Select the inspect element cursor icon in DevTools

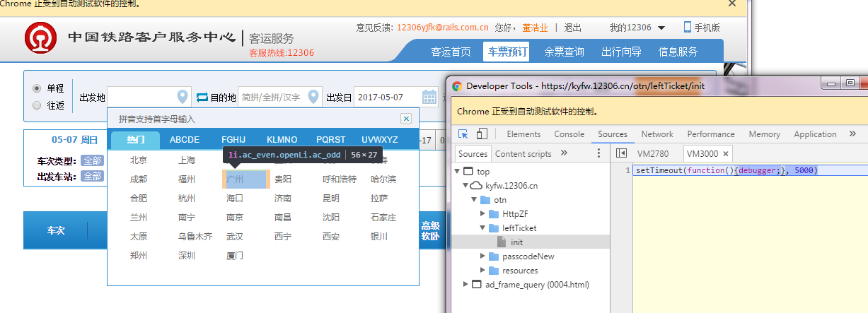tap(463, 134)
